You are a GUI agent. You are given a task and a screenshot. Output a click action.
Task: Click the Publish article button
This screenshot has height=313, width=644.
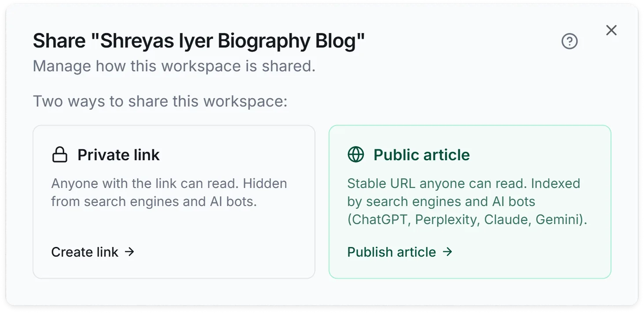tap(400, 252)
